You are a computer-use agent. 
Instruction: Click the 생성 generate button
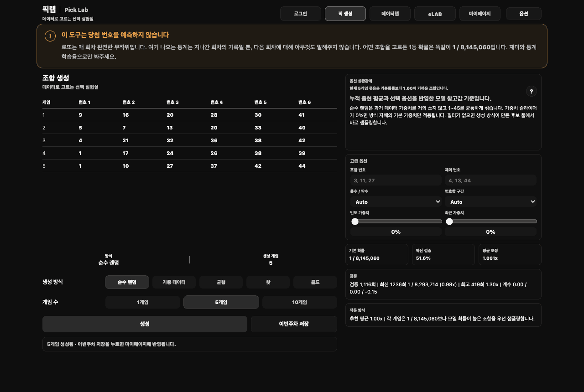(145, 324)
